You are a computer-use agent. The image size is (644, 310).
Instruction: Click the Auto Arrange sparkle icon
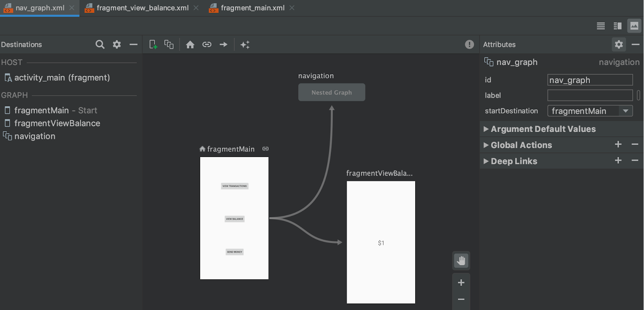245,44
